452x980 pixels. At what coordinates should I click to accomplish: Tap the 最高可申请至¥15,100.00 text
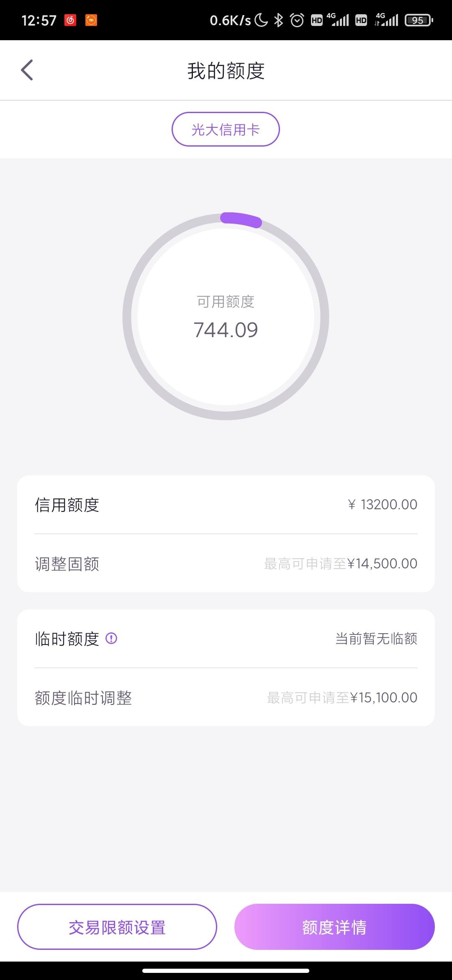(342, 698)
